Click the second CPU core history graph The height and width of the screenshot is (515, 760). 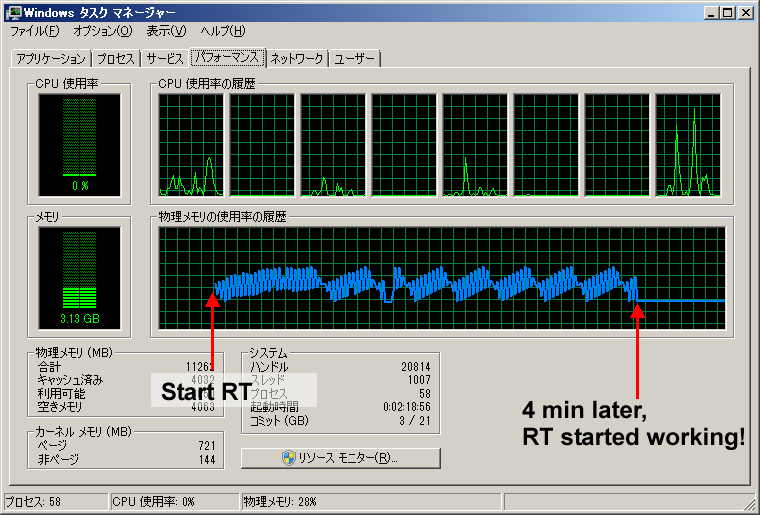click(262, 145)
